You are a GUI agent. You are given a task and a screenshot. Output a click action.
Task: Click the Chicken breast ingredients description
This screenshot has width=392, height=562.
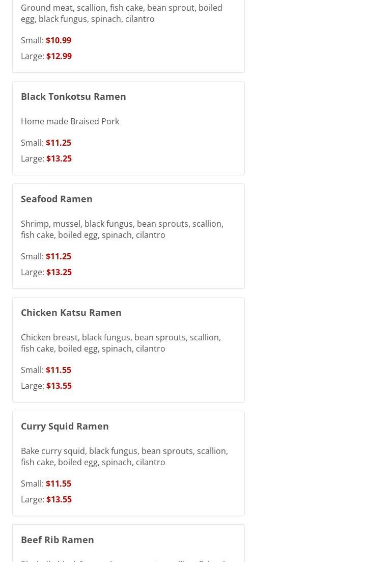[121, 343]
